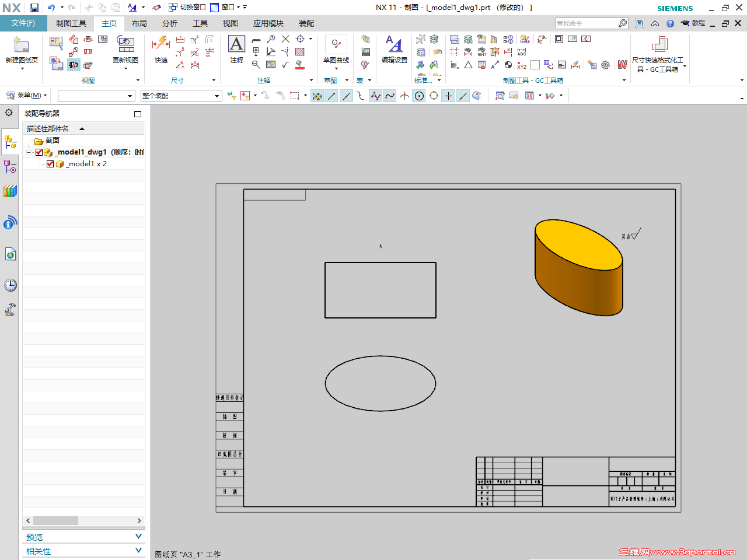
Task: Open the HD3D tools info icon
Action: pos(10,223)
